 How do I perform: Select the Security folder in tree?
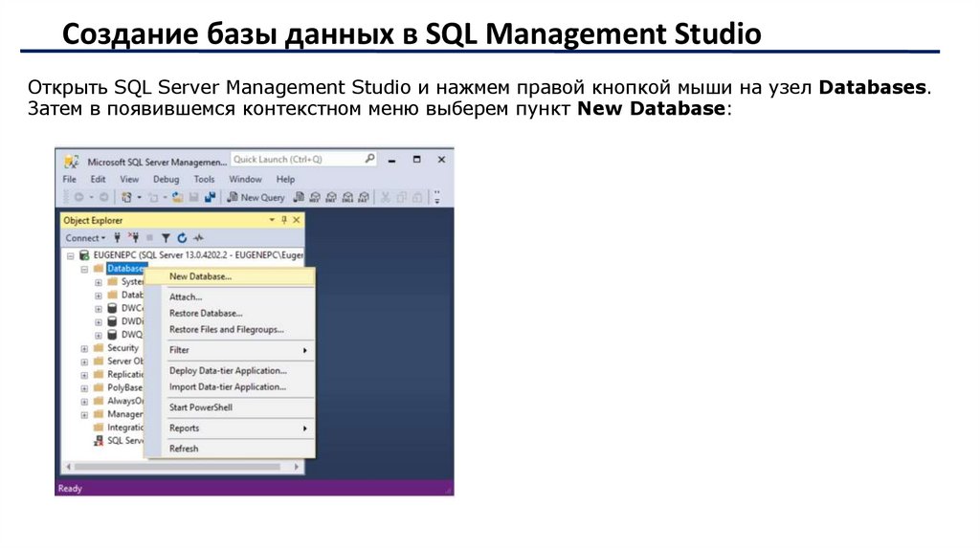[x=116, y=348]
